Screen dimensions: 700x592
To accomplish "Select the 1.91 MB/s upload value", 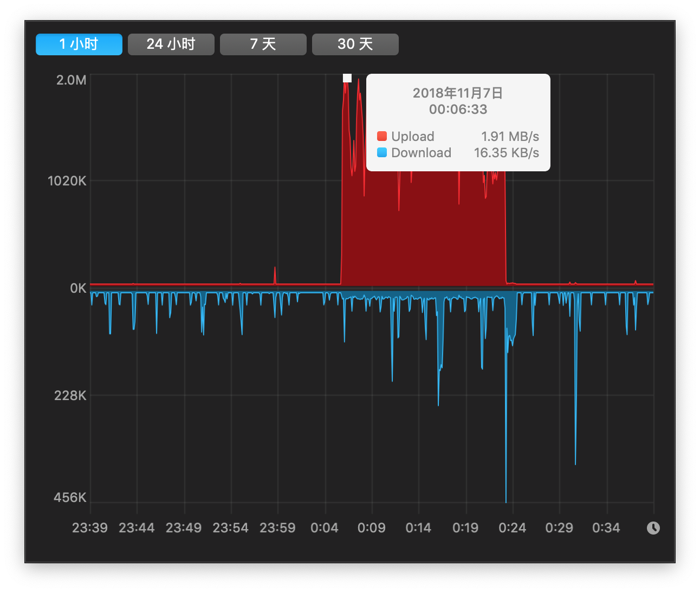I will coord(510,137).
